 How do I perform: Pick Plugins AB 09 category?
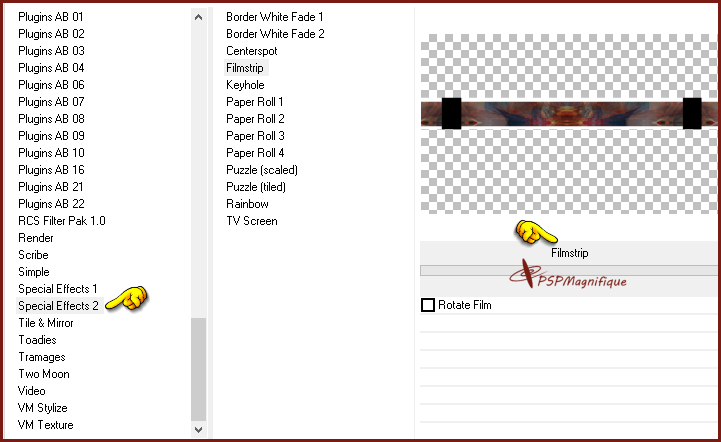pyautogui.click(x=51, y=136)
